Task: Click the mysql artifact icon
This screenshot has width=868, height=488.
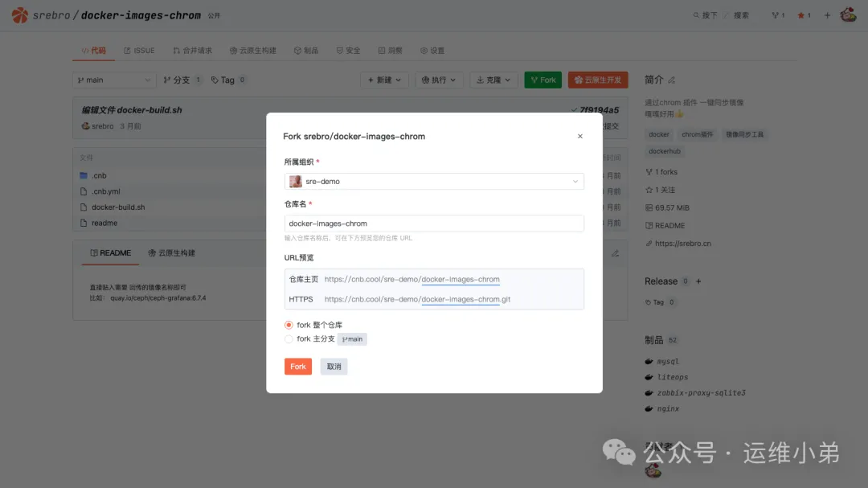Action: point(649,361)
